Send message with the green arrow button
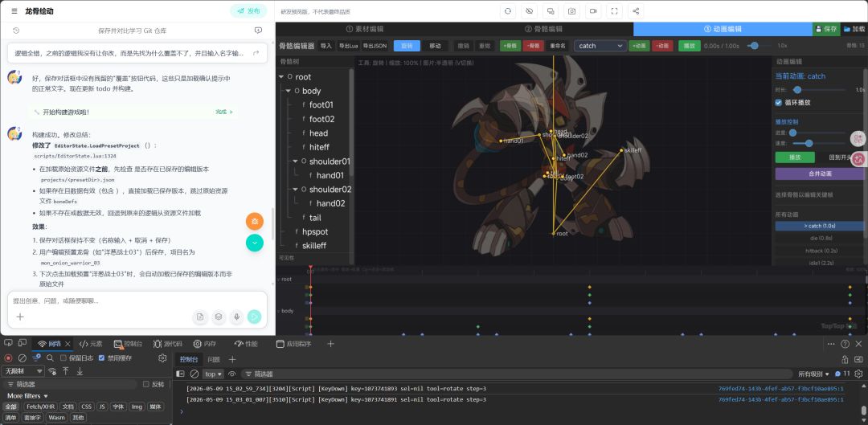Screen dimensions: 868x425 [x=254, y=317]
